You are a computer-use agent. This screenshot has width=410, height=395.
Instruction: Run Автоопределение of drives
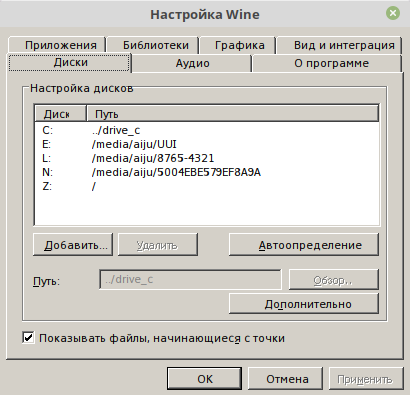click(304, 245)
